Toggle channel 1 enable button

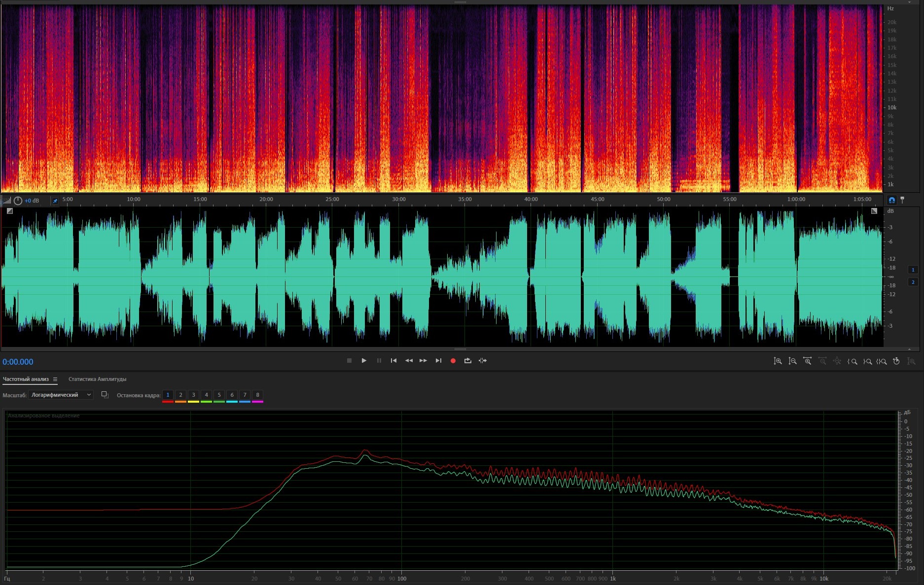click(x=913, y=270)
